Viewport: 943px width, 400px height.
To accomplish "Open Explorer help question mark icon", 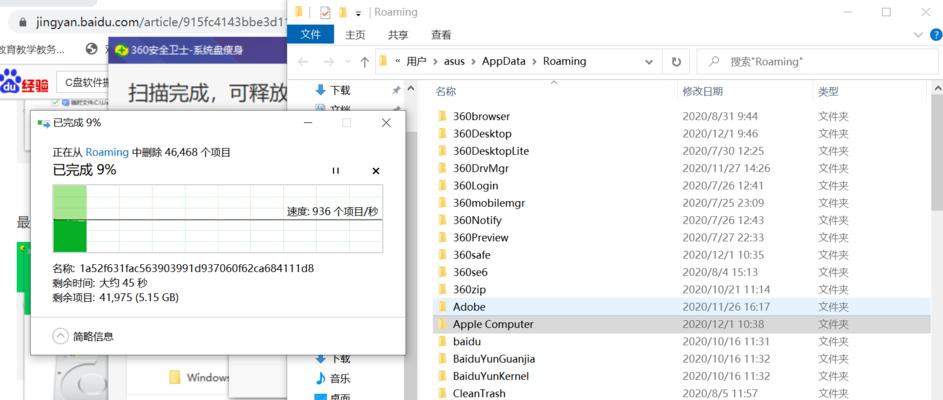I will pos(937,35).
